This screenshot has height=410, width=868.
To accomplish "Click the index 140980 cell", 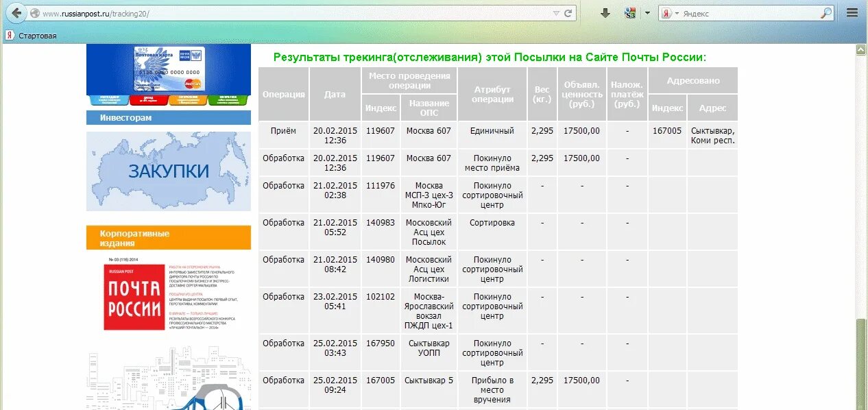I will click(381, 269).
